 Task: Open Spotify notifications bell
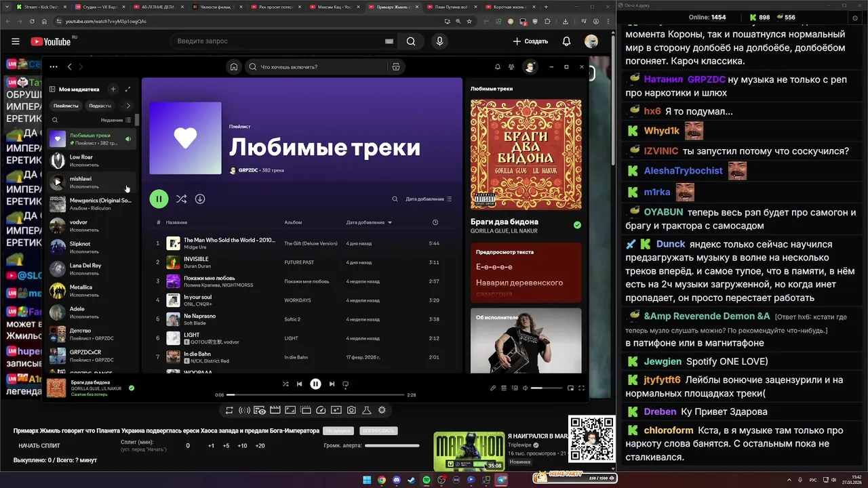[498, 66]
